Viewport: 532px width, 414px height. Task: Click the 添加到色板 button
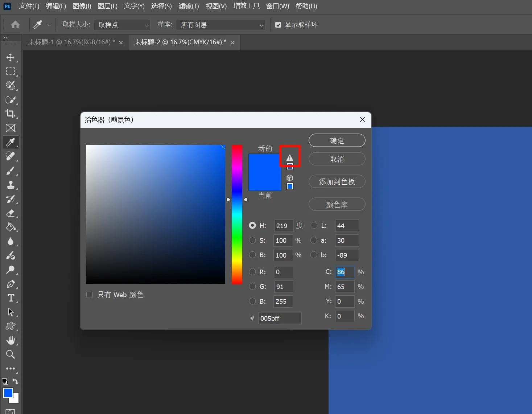[337, 182]
